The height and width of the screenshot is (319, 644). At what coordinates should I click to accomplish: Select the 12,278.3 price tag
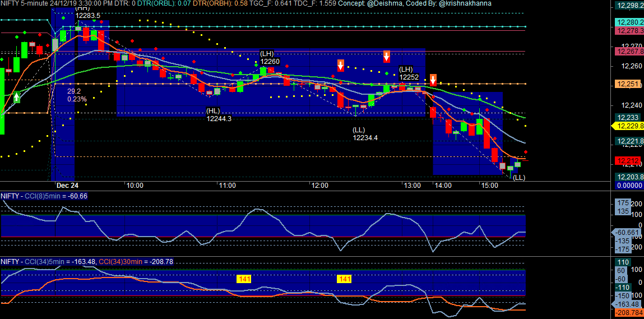[x=629, y=31]
